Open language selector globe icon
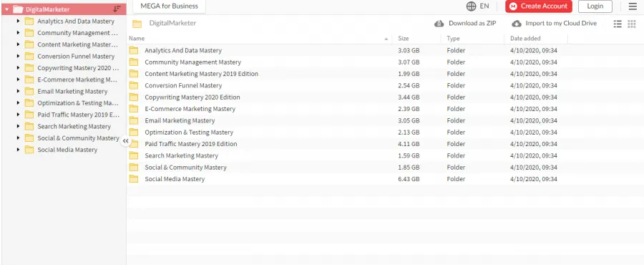This screenshot has height=265, width=644. tap(471, 6)
